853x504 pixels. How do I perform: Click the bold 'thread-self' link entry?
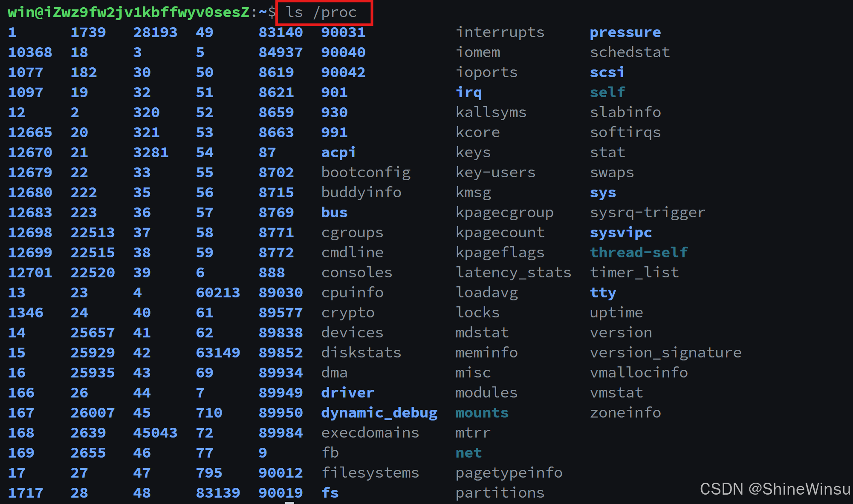639,253
